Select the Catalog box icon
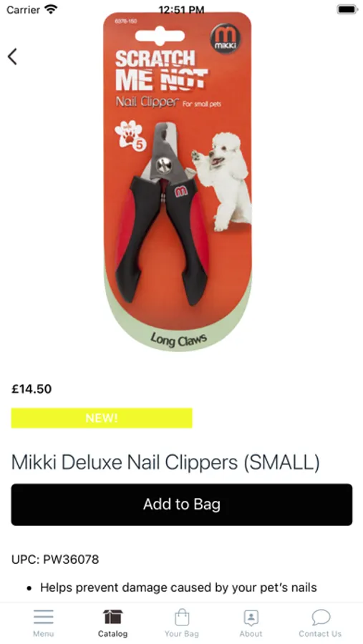The height and width of the screenshot is (644, 363). click(x=112, y=617)
